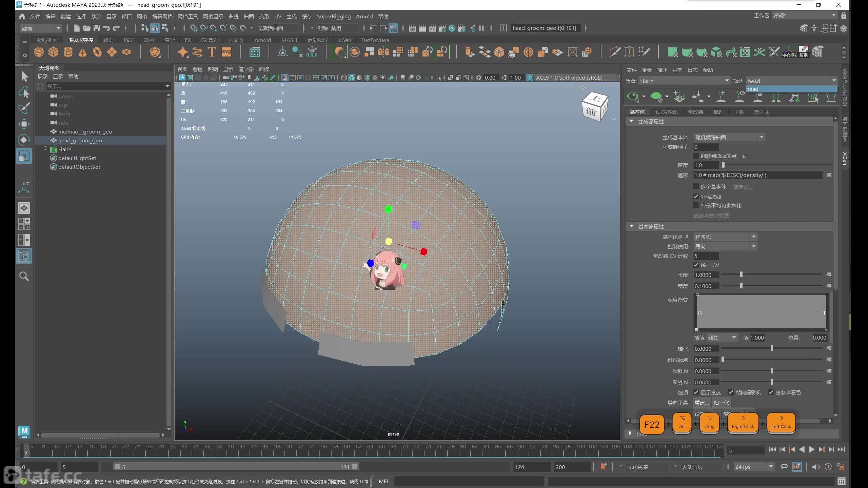The height and width of the screenshot is (488, 868).
Task: Adjust the 锥化 taper slider
Action: (x=772, y=348)
